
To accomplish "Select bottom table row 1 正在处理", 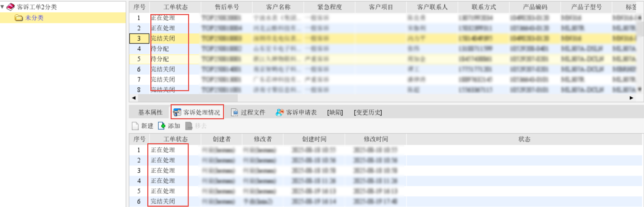I will tap(163, 150).
